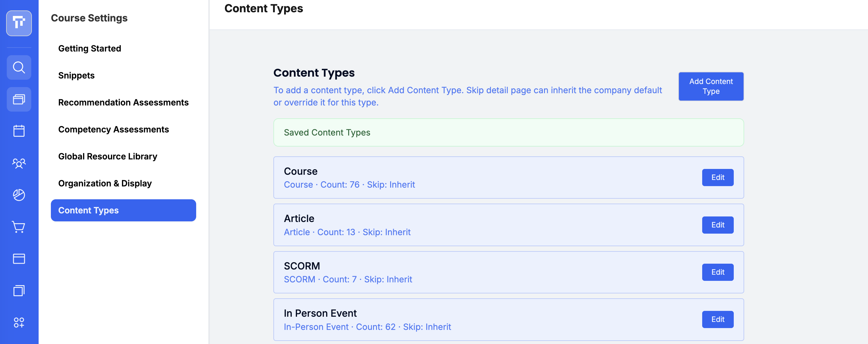
Task: Edit the Article content type
Action: click(718, 225)
